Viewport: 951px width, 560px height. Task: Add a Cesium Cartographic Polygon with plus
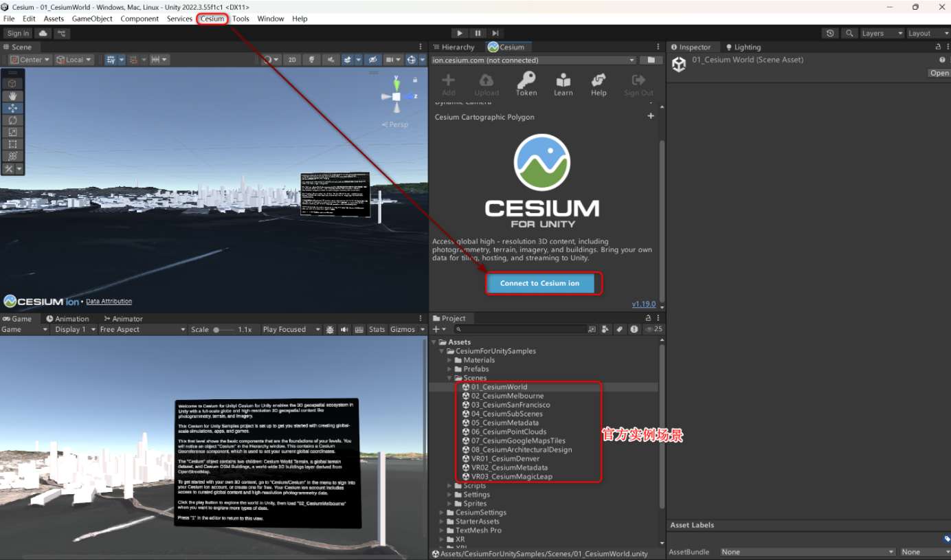[651, 116]
